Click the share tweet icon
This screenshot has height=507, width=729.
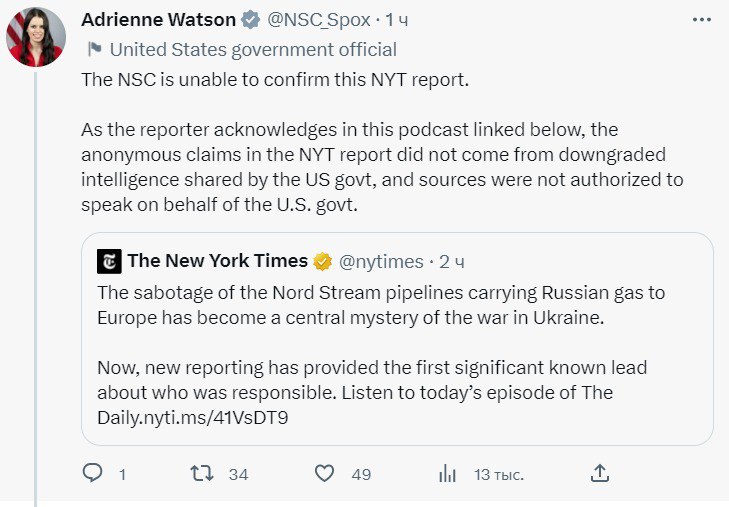point(599,473)
